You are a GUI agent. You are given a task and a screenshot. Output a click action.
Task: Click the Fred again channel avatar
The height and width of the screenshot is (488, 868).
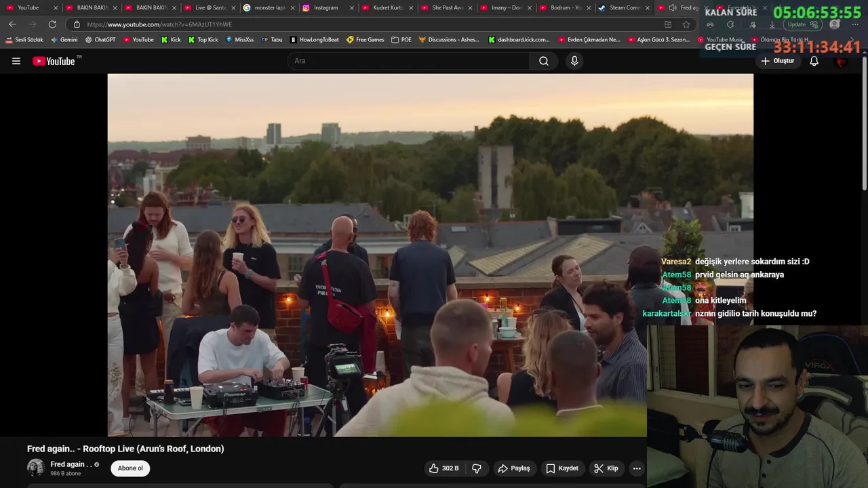pos(35,468)
